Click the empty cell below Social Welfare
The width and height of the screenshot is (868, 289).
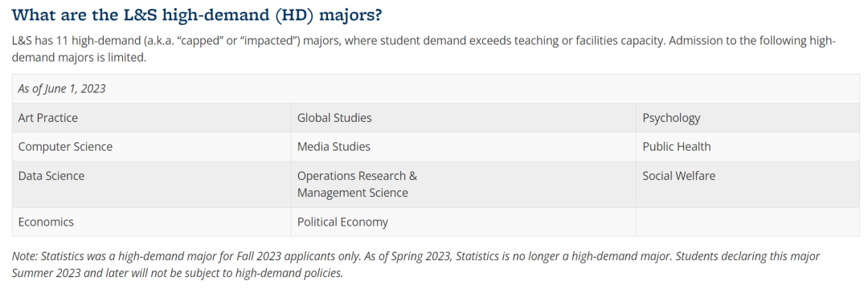748,222
